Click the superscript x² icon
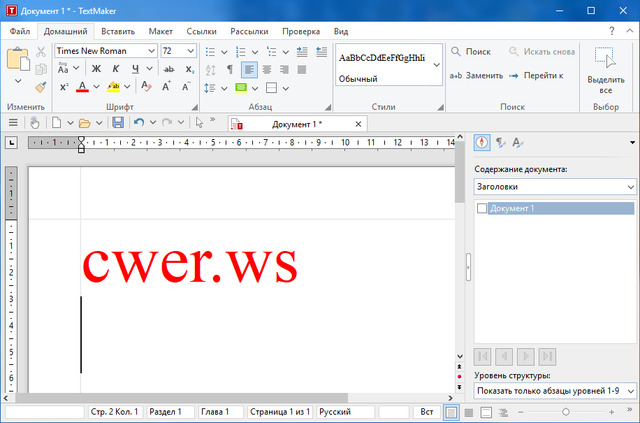Screen dimensions: 640x423 tap(64, 87)
